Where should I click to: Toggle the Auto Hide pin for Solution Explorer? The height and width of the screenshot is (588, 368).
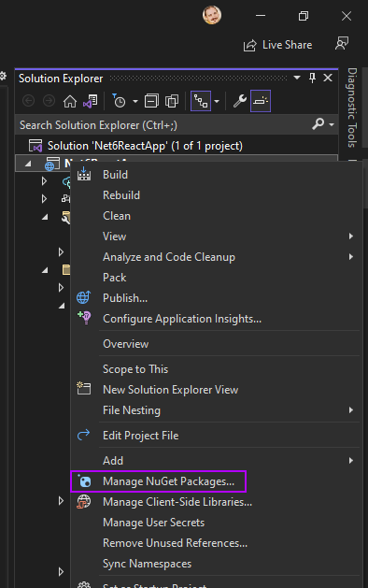tap(312, 78)
